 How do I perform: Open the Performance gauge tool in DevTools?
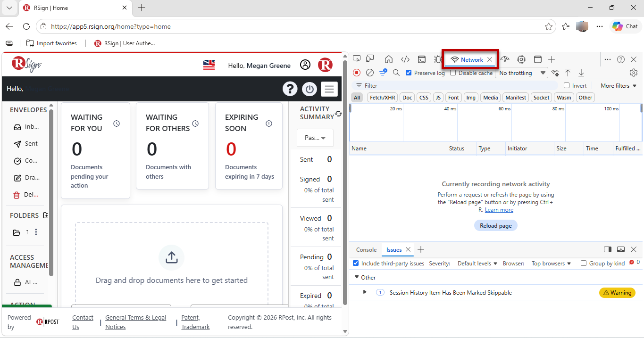pos(505,59)
